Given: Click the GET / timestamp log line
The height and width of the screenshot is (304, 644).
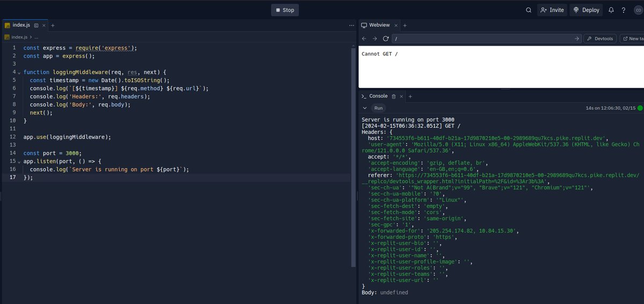Looking at the screenshot, I should point(411,125).
